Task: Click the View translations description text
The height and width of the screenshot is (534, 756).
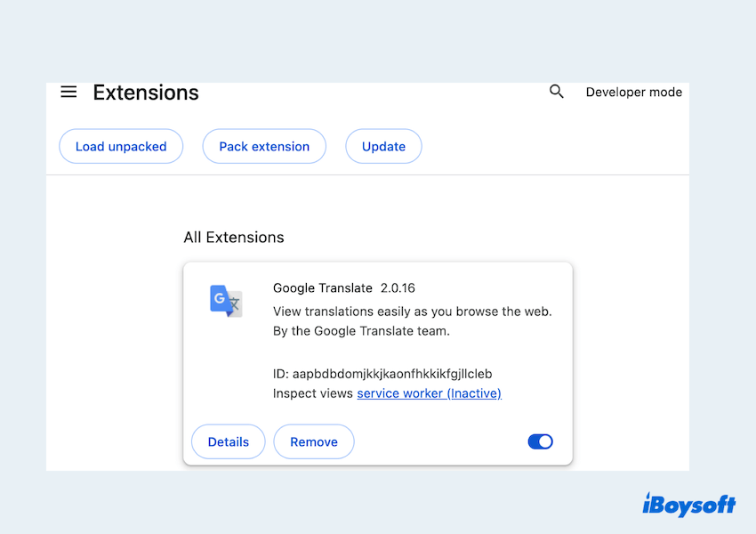Action: (412, 311)
